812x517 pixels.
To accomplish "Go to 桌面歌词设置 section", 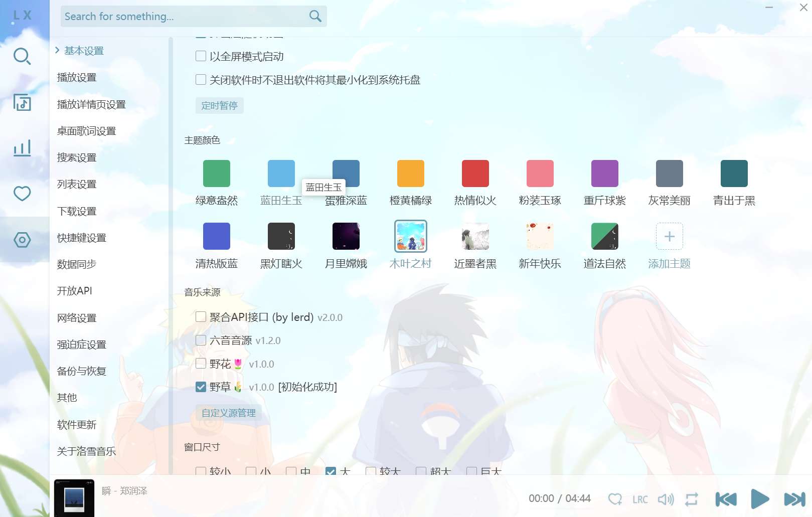I will (x=86, y=131).
